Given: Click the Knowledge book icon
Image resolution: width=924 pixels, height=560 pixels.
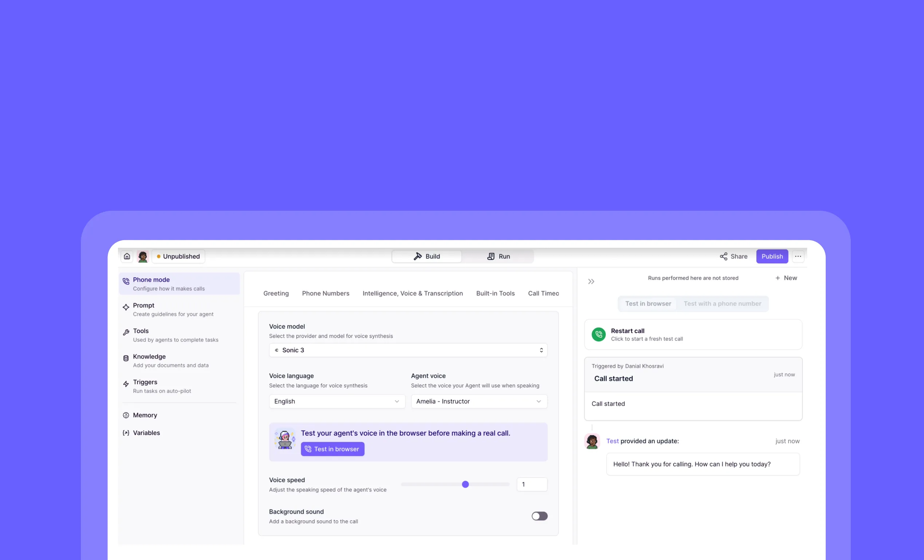Looking at the screenshot, I should (126, 358).
